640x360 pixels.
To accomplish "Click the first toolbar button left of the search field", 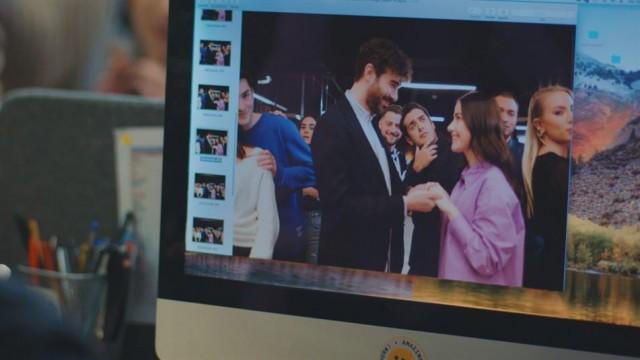I will click(x=475, y=12).
